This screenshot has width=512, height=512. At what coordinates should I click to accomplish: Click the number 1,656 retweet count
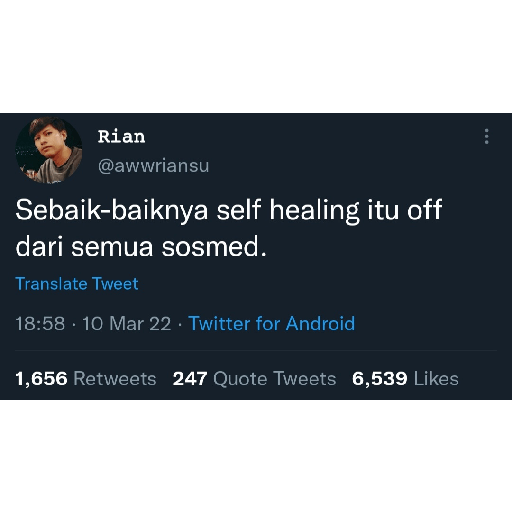point(41,379)
